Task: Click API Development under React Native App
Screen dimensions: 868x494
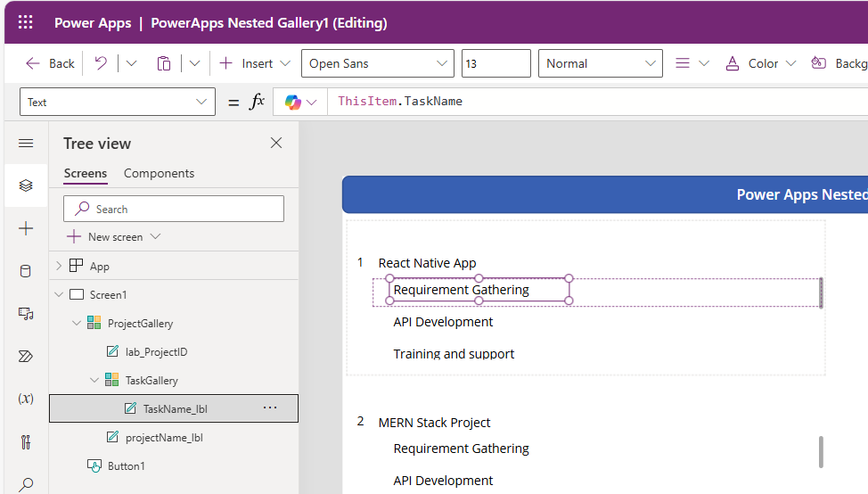Action: point(443,322)
